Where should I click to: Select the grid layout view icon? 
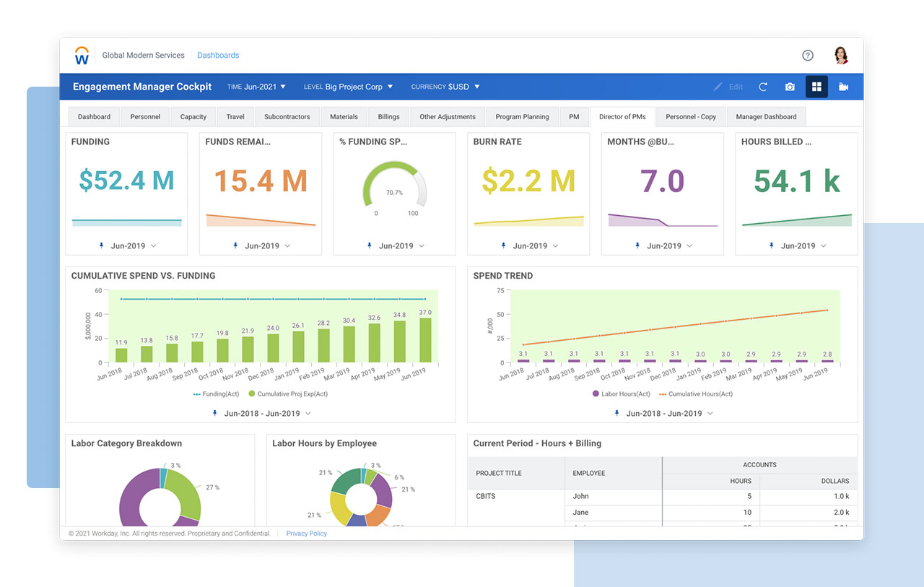[x=816, y=87]
